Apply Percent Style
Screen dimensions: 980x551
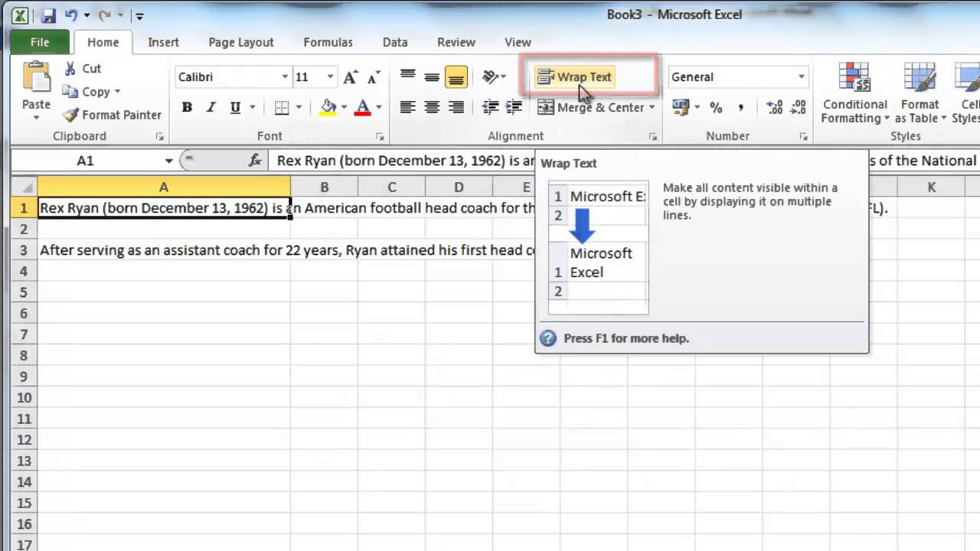pos(716,107)
